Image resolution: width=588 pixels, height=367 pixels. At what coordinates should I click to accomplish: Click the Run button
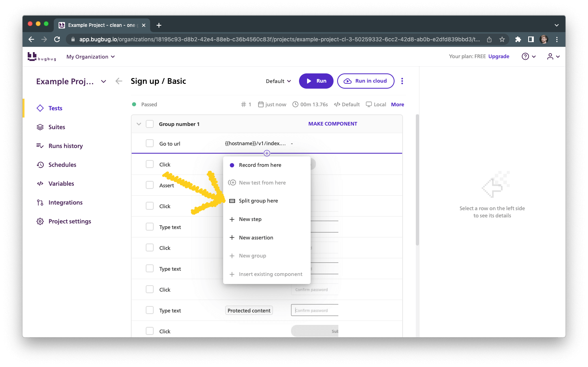coord(316,81)
